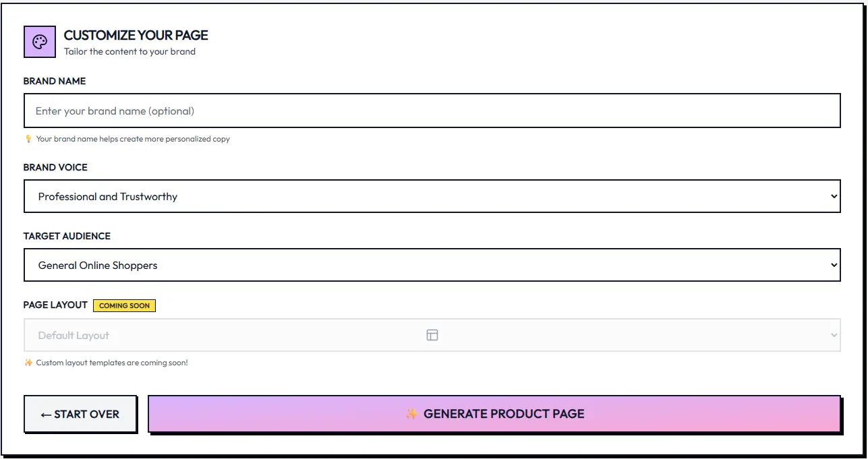Screen dimensions: 868x459
Task: Click the layout template icon in Page Layout
Action: point(432,335)
